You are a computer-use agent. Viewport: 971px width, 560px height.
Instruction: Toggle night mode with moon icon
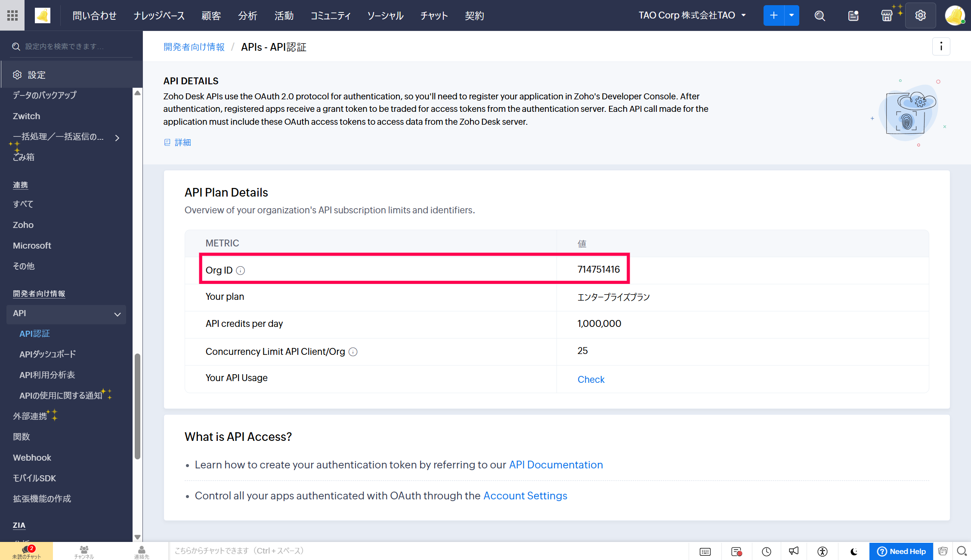tap(854, 551)
